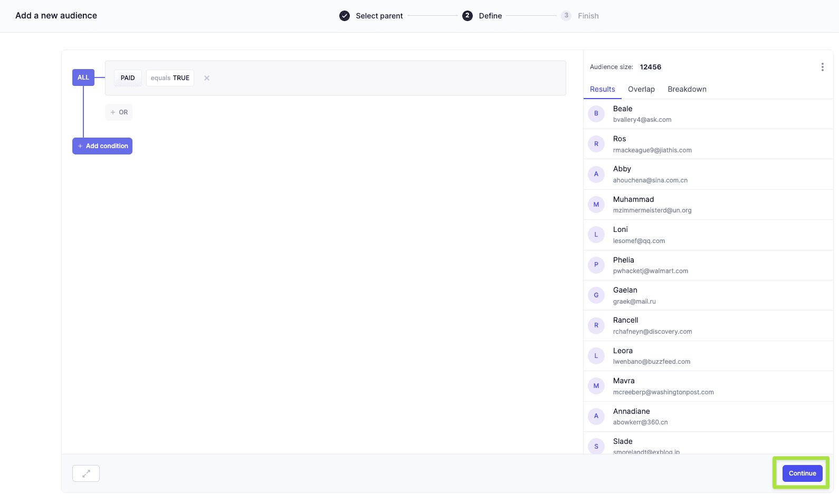Click the name Rancell in results
839x504 pixels.
[x=626, y=320]
